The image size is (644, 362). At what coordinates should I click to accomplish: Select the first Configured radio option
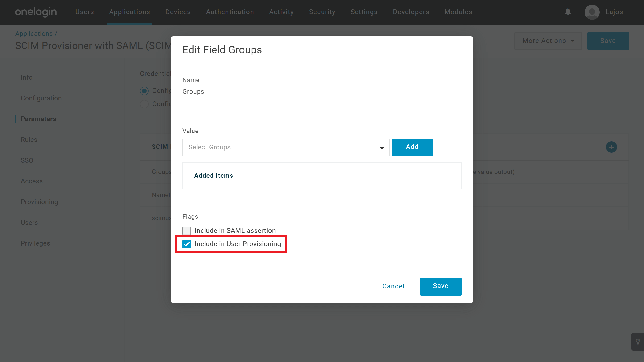[144, 91]
